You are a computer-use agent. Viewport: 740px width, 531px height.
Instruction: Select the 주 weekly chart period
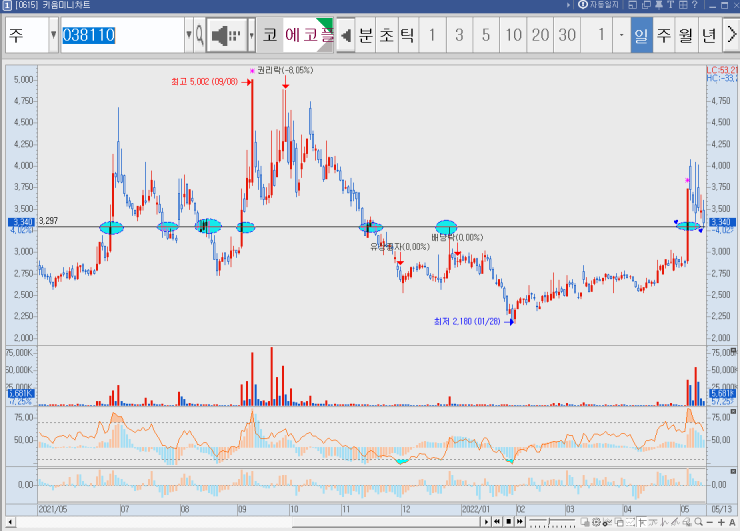[664, 35]
